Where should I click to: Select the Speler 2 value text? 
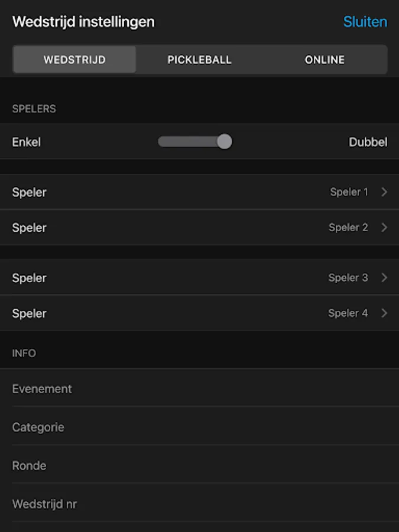coord(348,228)
